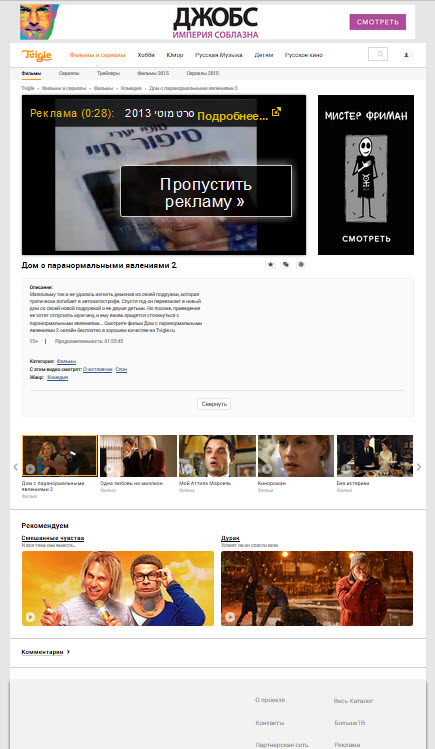
Task: Open the Кинороман movie thumbnail
Action: [x=296, y=456]
